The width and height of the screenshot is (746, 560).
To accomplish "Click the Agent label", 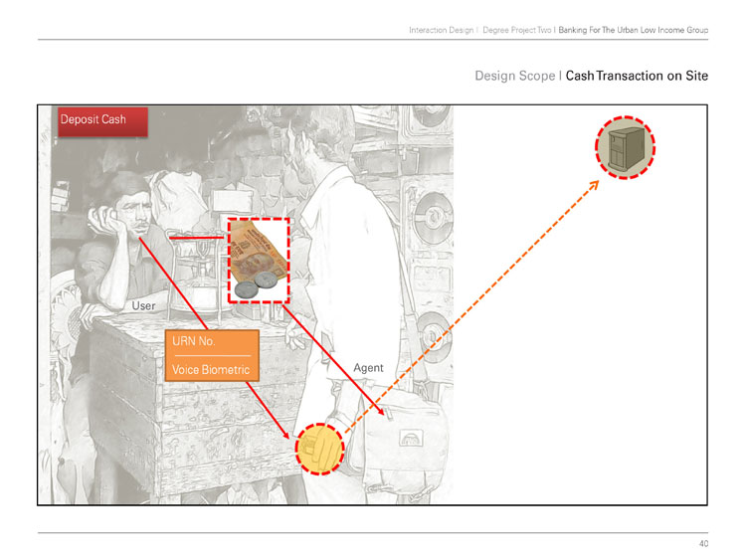I will [x=368, y=368].
